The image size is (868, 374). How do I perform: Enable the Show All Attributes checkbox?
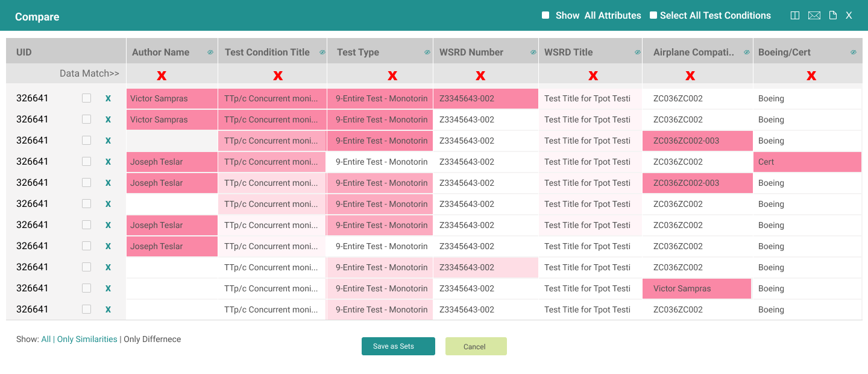point(546,14)
